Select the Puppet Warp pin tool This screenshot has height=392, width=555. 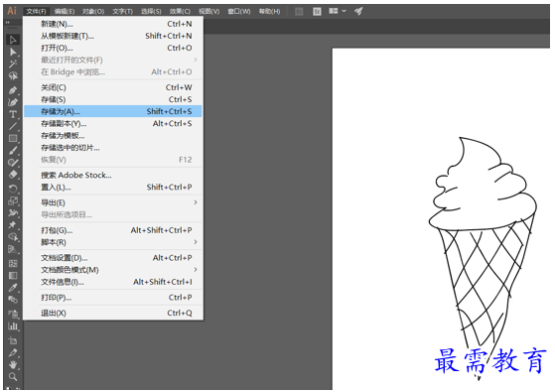pos(13,224)
